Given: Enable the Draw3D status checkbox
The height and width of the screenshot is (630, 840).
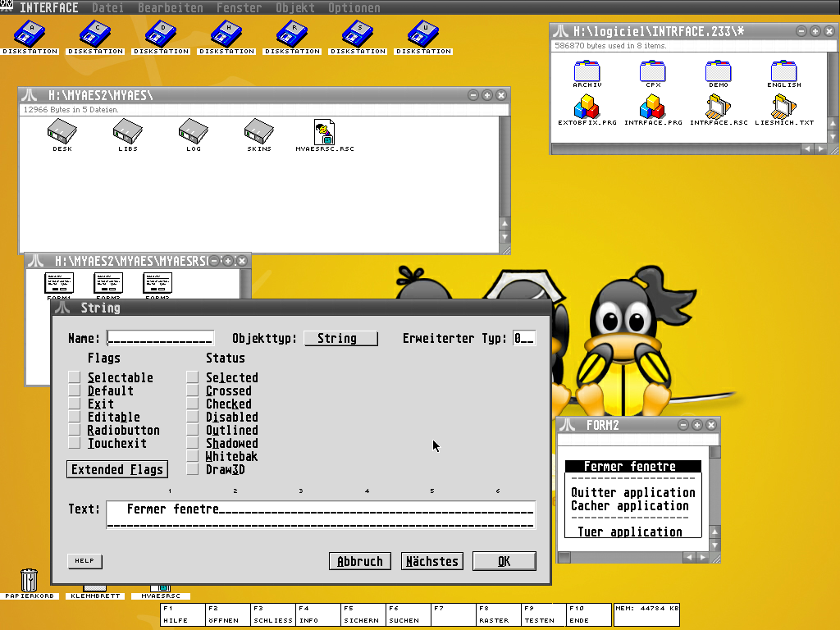Looking at the screenshot, I should coord(192,469).
